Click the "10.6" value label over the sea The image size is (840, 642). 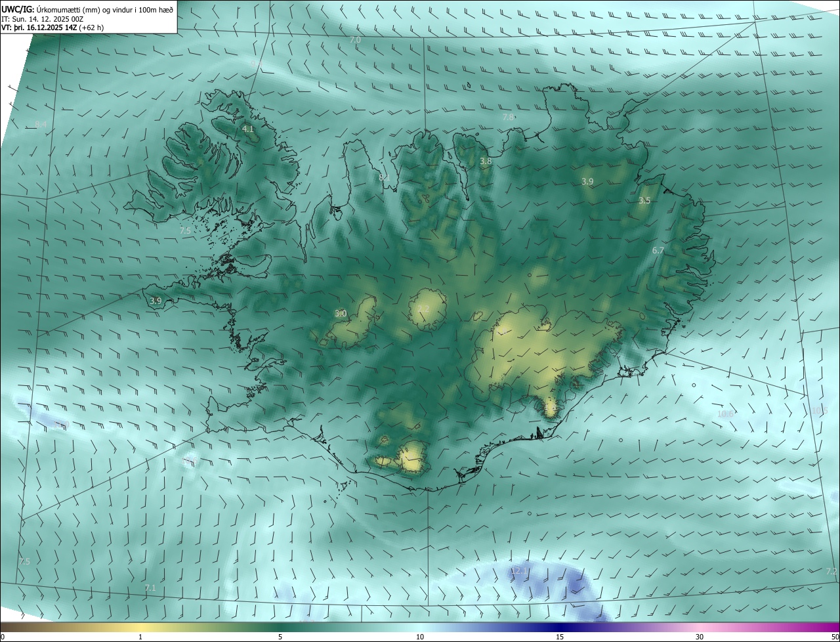pos(725,414)
